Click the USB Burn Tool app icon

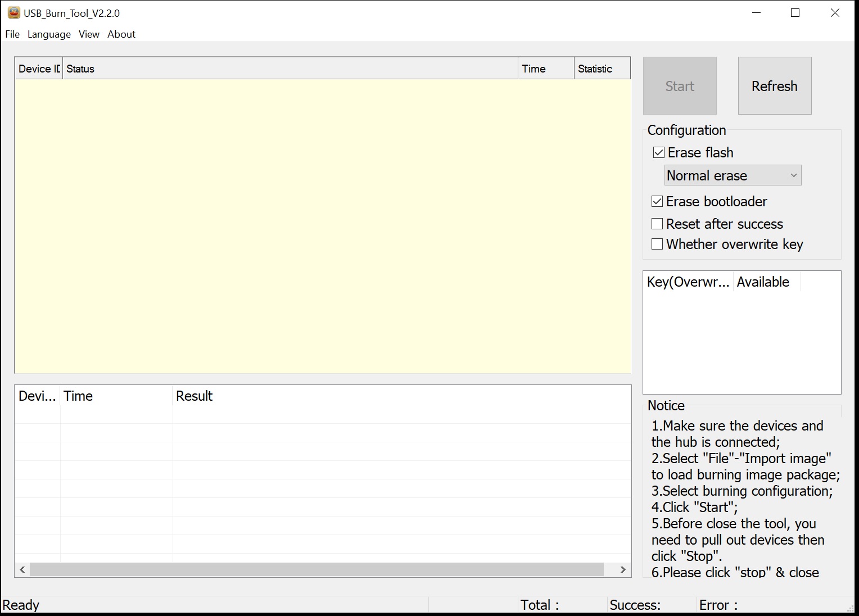[x=13, y=12]
